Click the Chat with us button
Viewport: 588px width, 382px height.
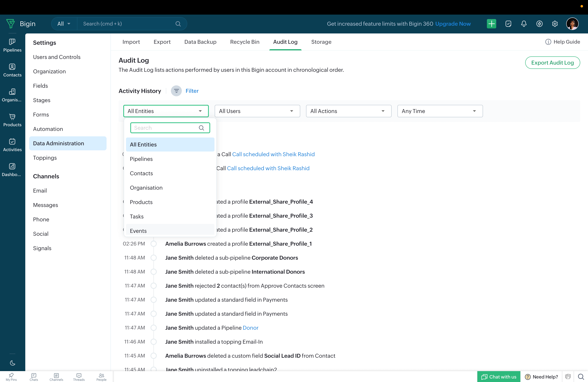coord(499,377)
